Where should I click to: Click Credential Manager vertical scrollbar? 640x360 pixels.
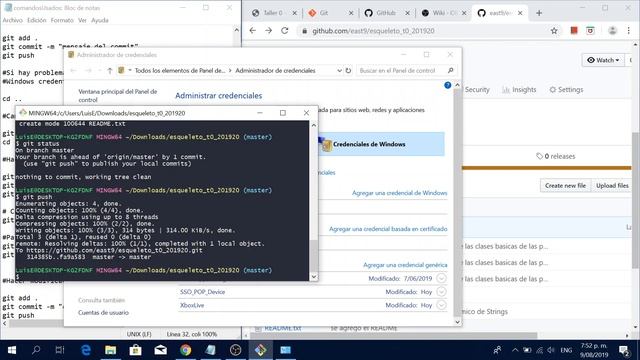point(458,203)
